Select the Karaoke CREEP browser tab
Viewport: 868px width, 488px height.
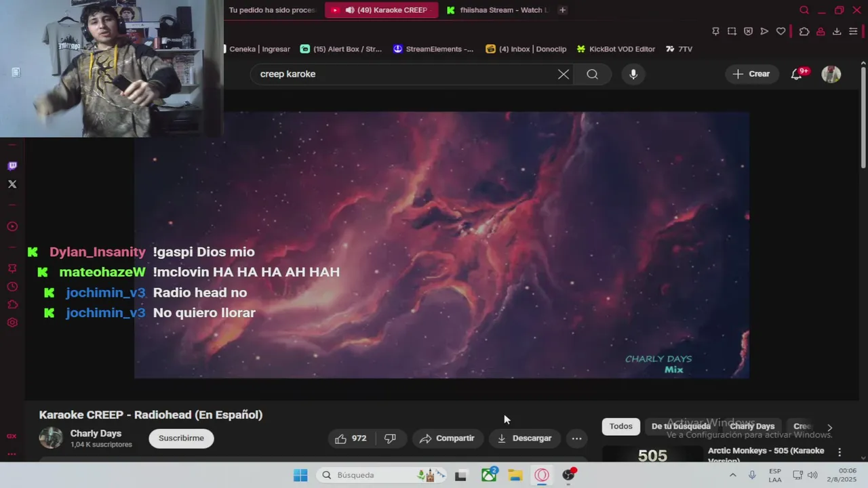point(380,10)
